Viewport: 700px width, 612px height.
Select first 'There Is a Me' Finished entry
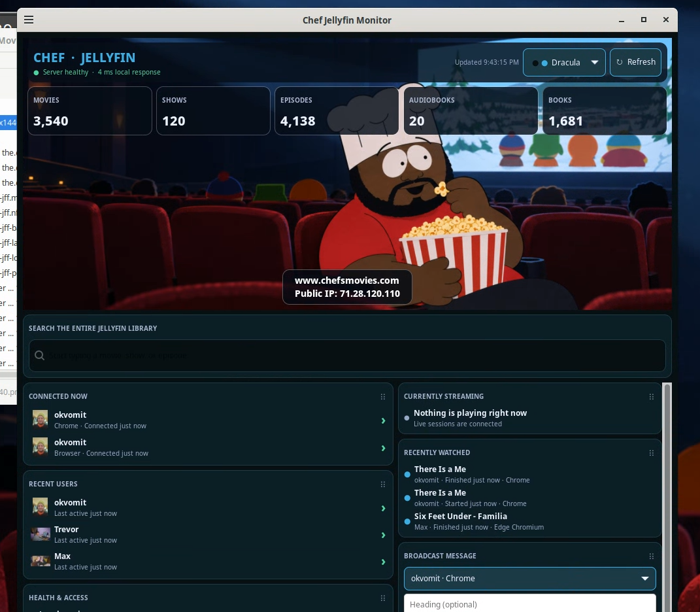click(x=440, y=469)
